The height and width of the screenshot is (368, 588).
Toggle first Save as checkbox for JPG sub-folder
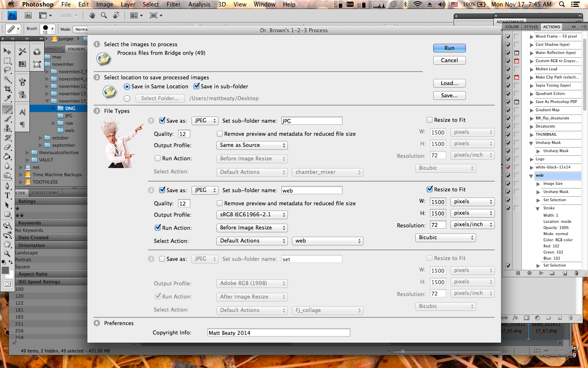163,120
